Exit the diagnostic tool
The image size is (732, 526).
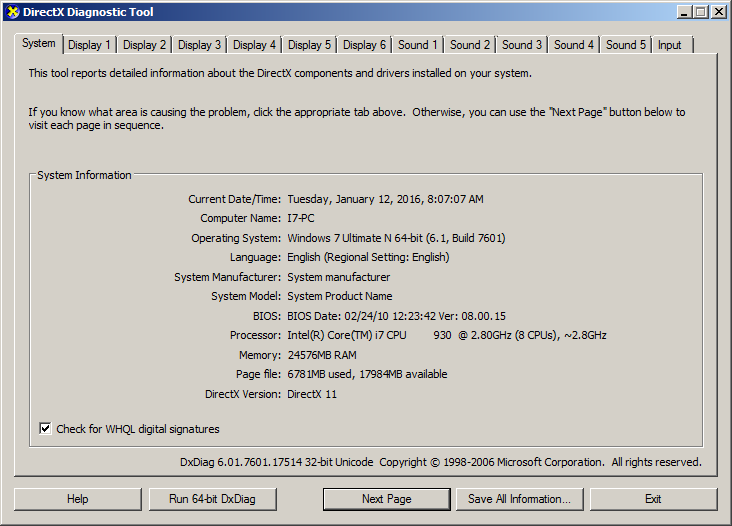tap(653, 499)
